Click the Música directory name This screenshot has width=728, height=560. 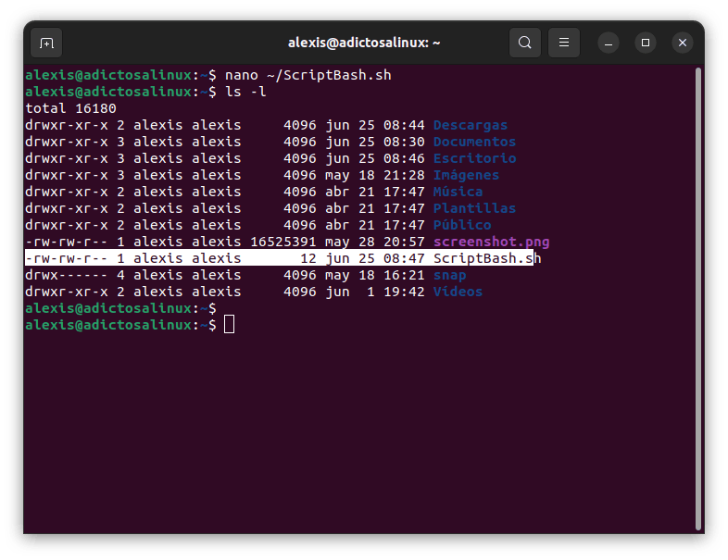(x=458, y=192)
